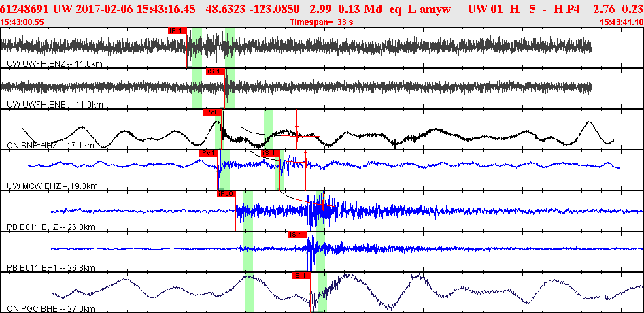Click the UW UWFH ENE -- 11.0km channel label
The width and height of the screenshot is (644, 313).
click(55, 105)
